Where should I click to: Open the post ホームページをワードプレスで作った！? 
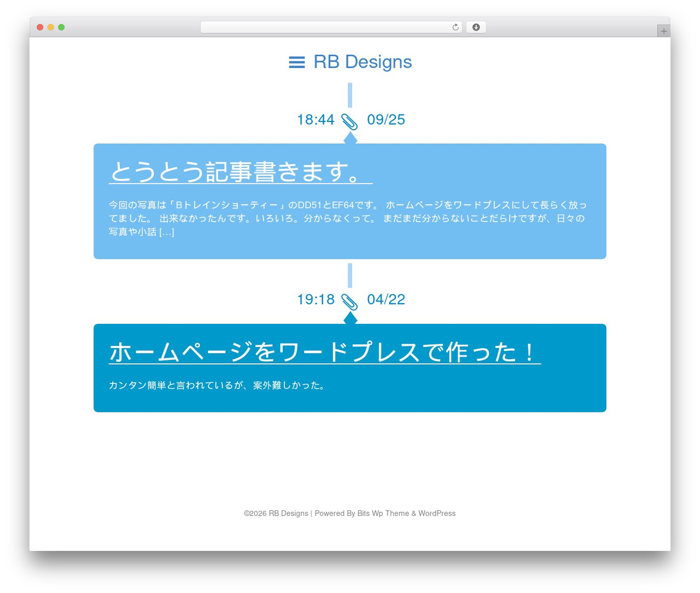coord(325,352)
